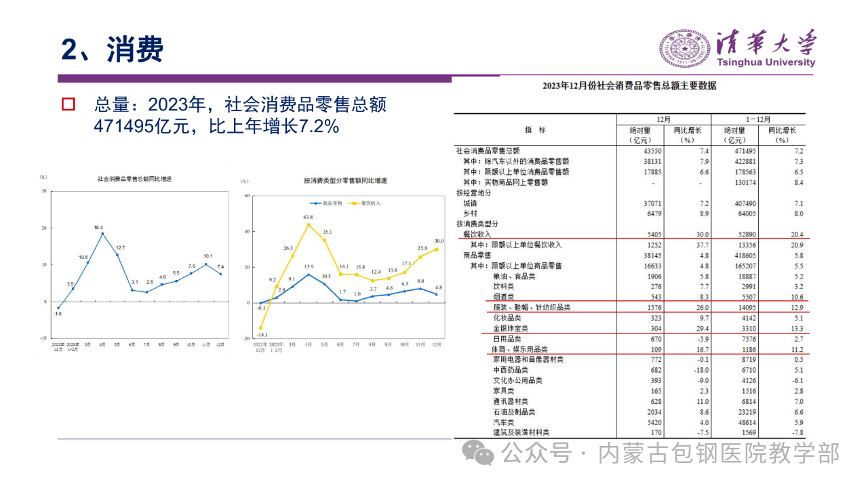Image resolution: width=868 pixels, height=488 pixels.
Task: Click the 43.8 peak label in right chart
Action: coord(309,217)
